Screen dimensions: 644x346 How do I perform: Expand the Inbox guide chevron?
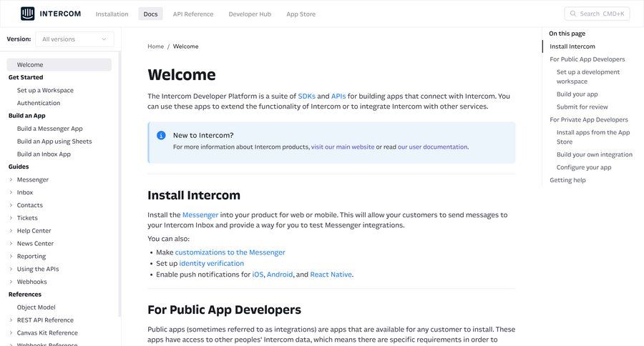click(11, 192)
